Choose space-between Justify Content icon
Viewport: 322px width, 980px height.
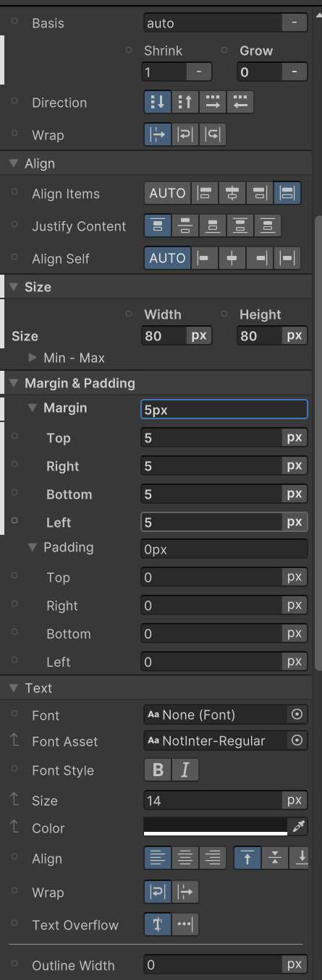[240, 226]
